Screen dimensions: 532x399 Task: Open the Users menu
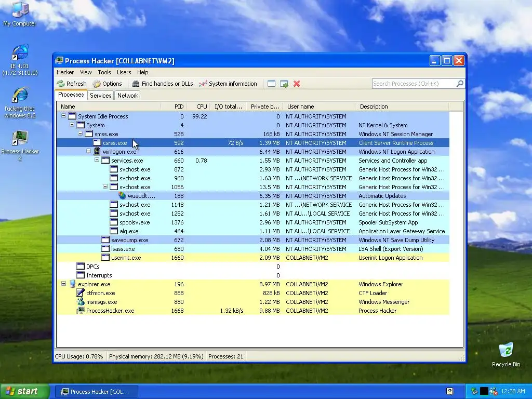click(x=124, y=72)
